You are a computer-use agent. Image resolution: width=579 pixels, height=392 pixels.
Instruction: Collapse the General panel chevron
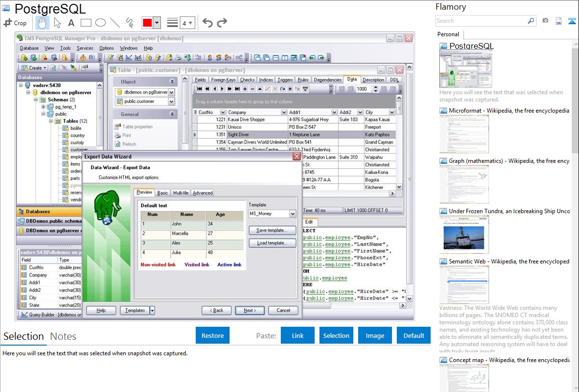tap(172, 114)
